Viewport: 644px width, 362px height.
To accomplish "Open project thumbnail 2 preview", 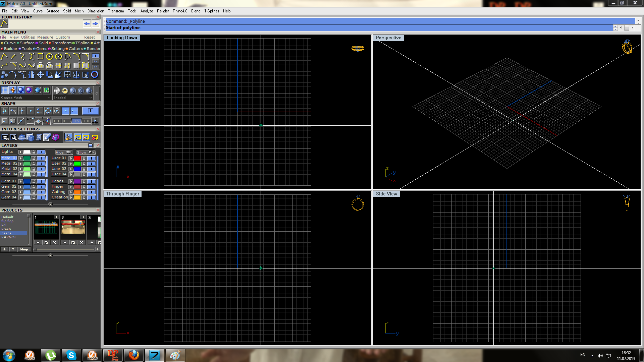I will click(73, 228).
